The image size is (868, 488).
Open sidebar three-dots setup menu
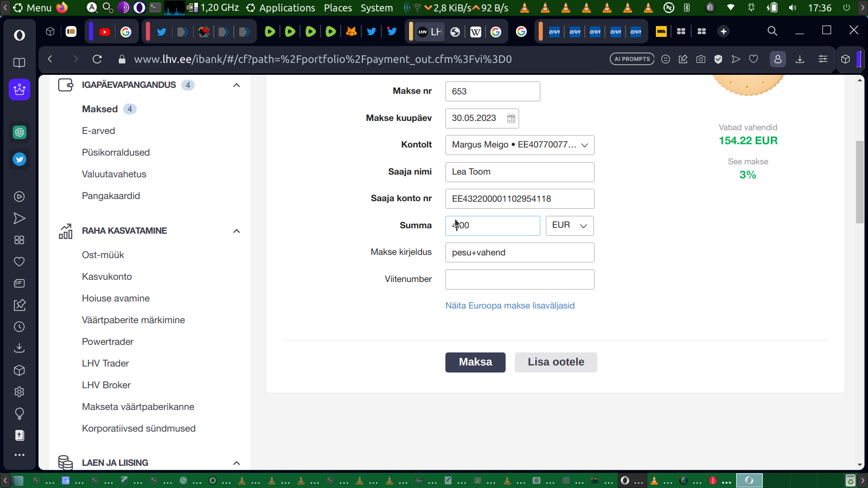[x=20, y=455]
